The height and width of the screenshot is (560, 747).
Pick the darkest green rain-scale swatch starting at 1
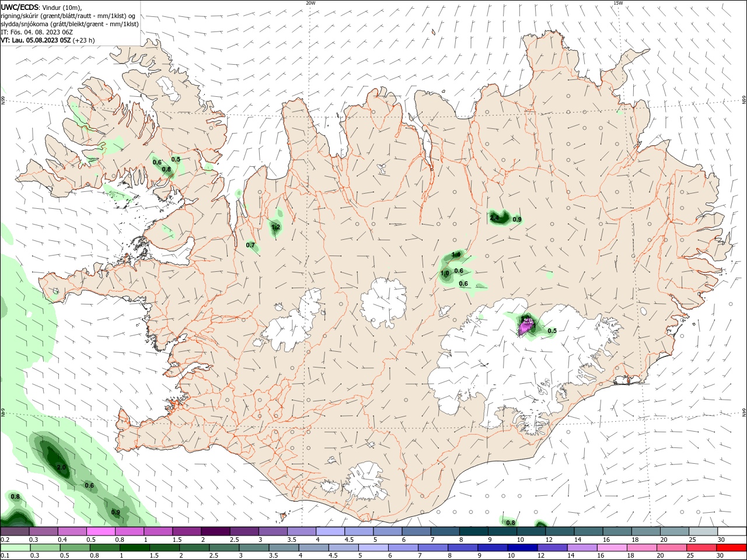(134, 548)
